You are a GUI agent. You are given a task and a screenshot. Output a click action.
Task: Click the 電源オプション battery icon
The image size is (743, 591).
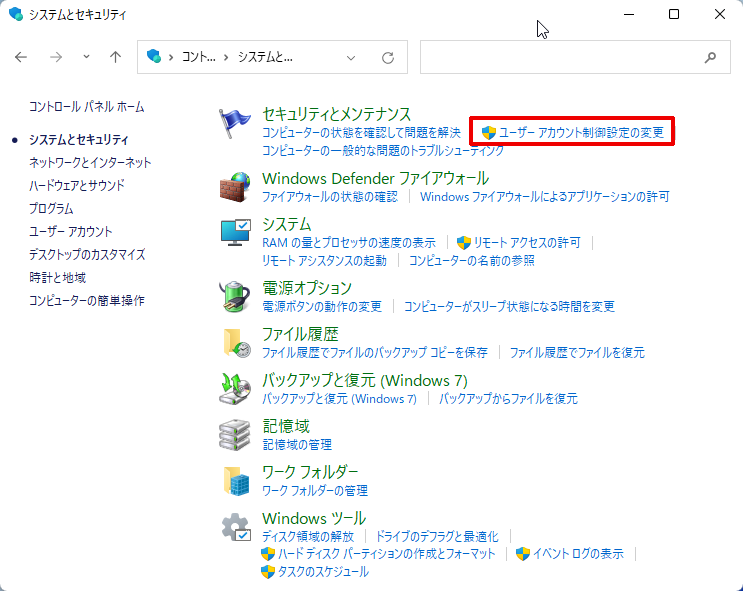click(235, 296)
